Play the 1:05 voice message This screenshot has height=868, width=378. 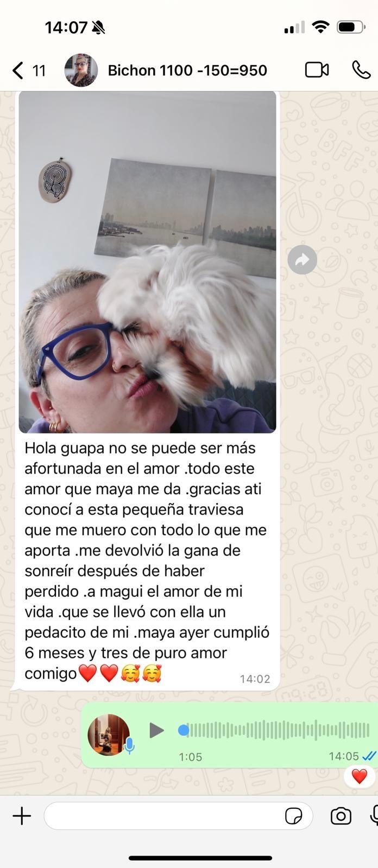click(156, 730)
